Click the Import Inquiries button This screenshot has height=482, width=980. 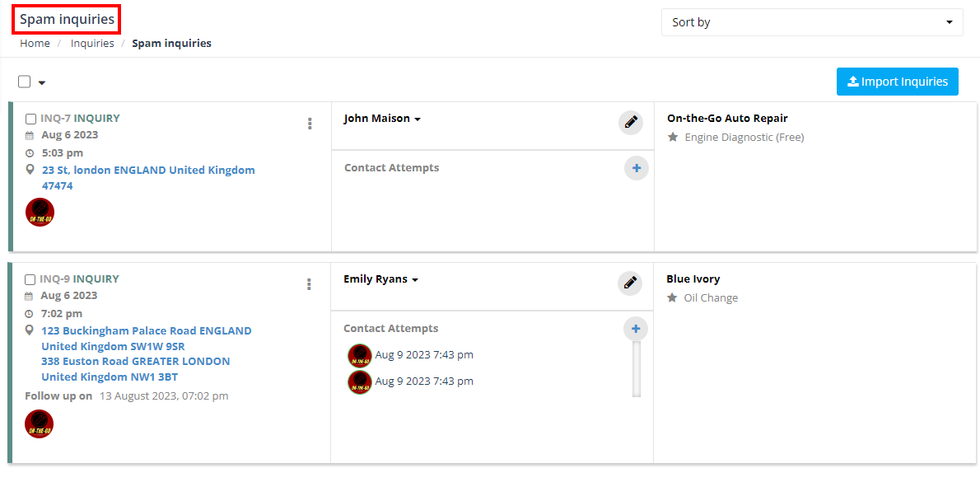tap(898, 82)
